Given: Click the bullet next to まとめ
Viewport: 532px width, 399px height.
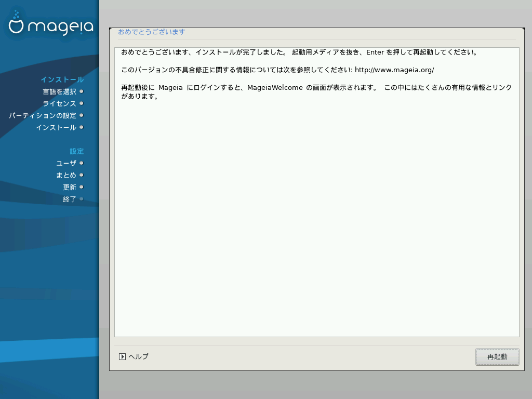Looking at the screenshot, I should coord(82,175).
